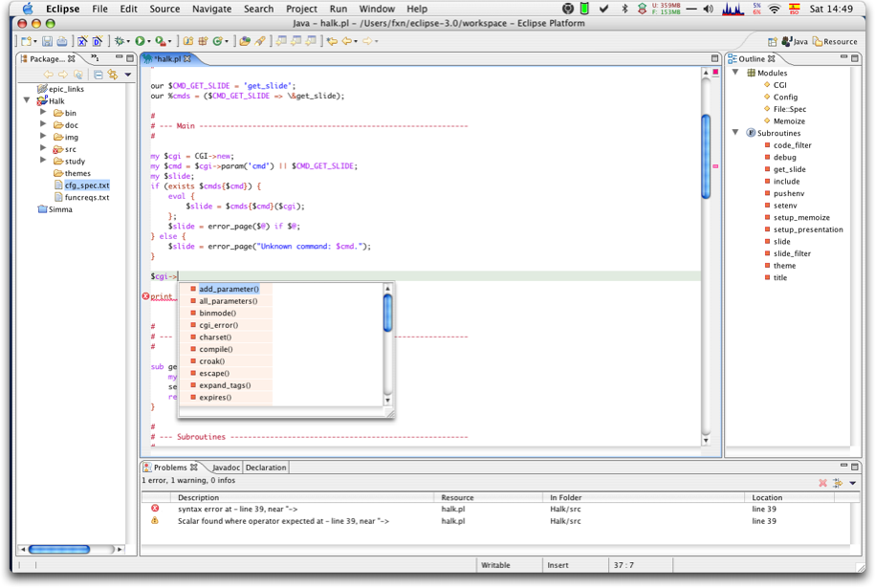Collapse the Modules group in Outline
Viewport: 875px width, 588px height.
coord(735,73)
